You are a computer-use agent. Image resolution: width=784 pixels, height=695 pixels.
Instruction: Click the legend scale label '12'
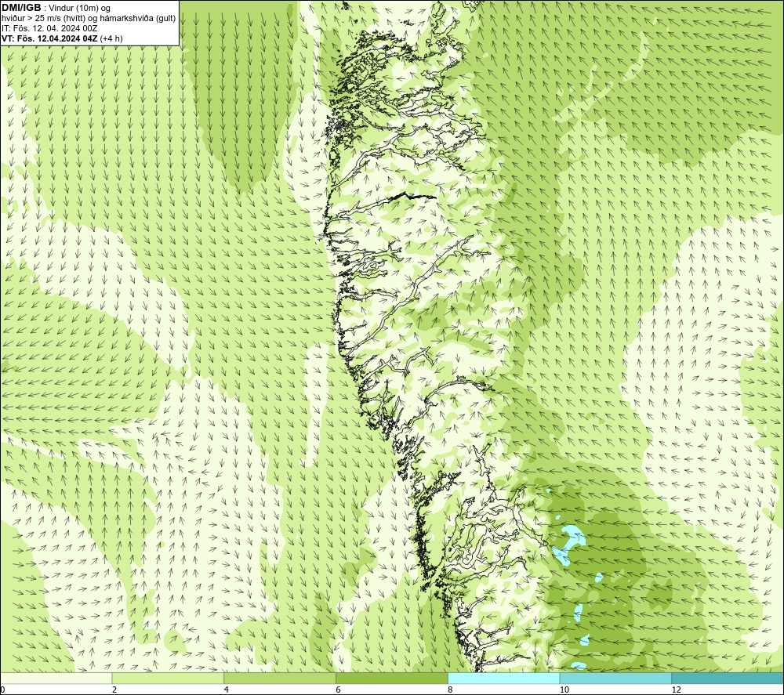point(677,690)
